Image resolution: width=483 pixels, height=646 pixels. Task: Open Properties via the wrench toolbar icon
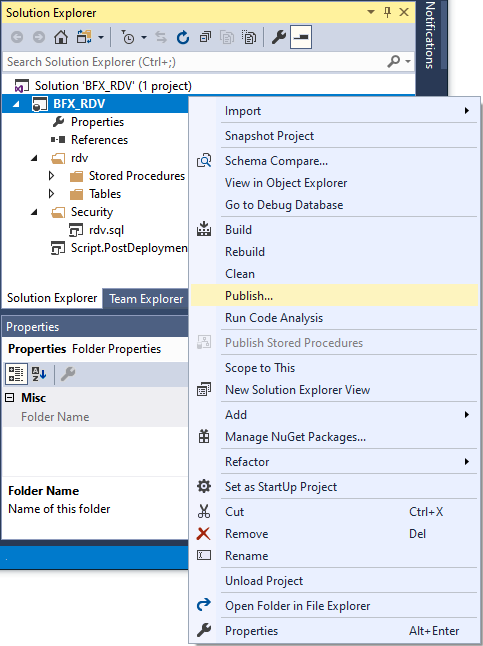(x=279, y=37)
